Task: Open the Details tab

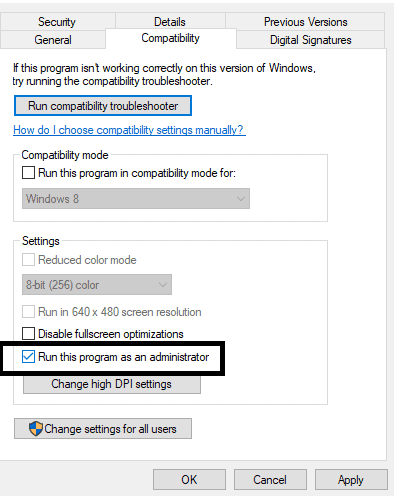Action: tap(170, 22)
